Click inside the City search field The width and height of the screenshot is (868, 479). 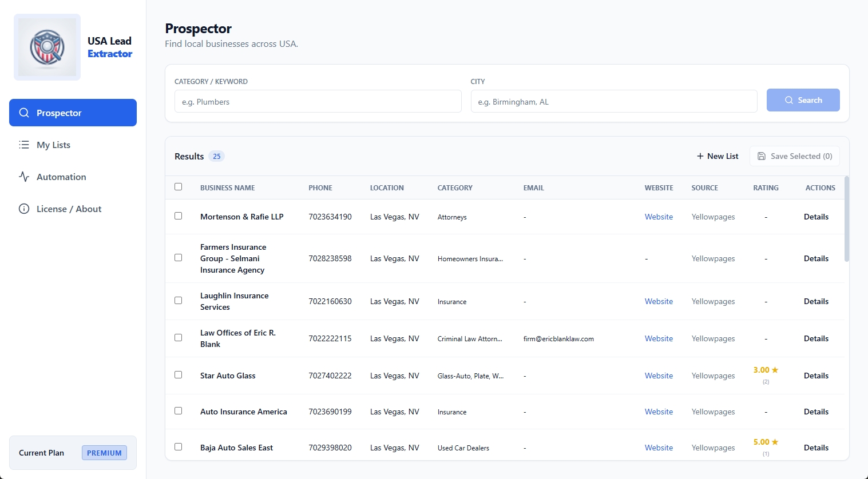pos(613,101)
